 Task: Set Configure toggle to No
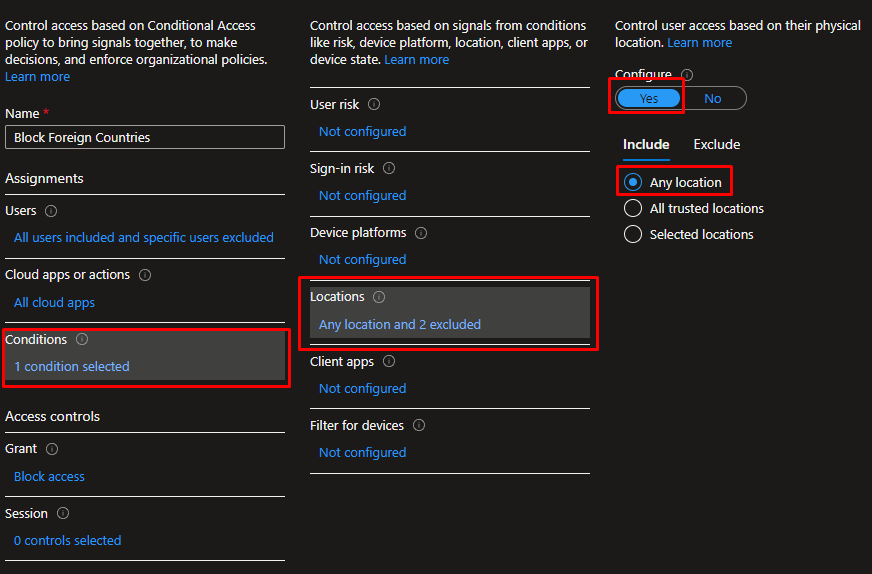[712, 98]
